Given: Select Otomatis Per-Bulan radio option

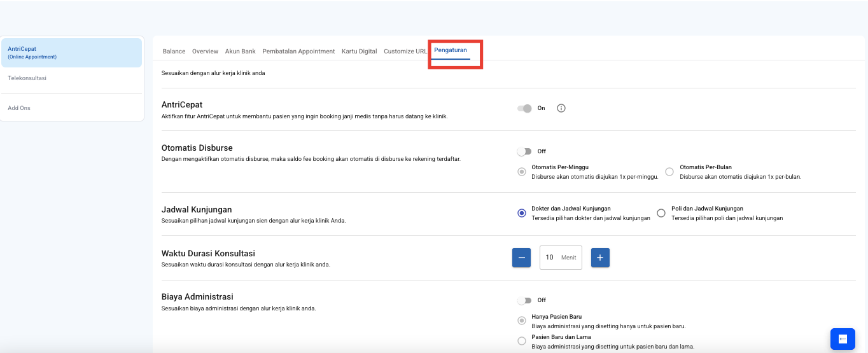Looking at the screenshot, I should tap(669, 172).
